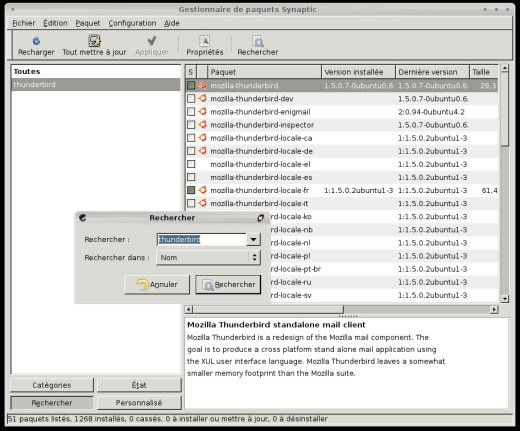Mark checkbox for mozilla-thunderbird-dev
This screenshot has width=520, height=431.
click(x=191, y=99)
